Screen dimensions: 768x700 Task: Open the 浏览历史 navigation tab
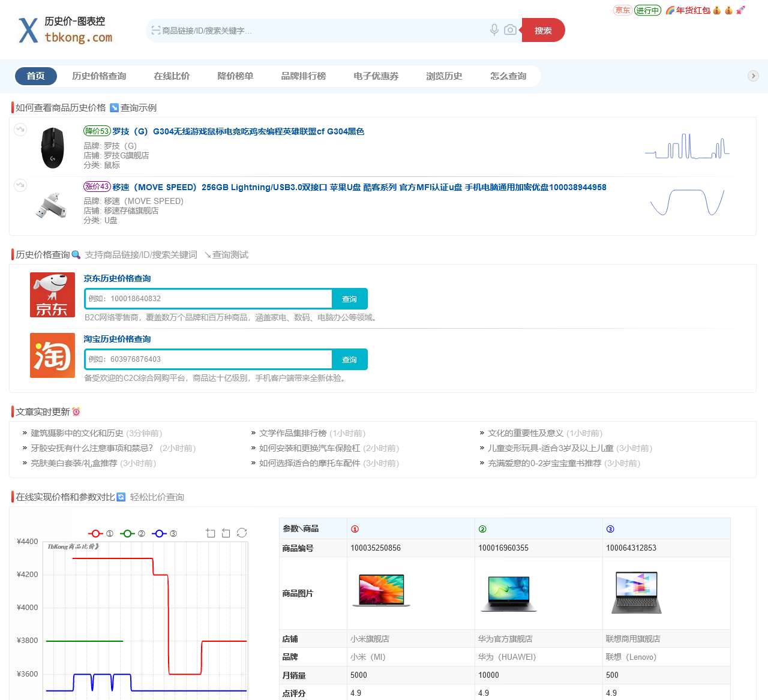click(444, 76)
